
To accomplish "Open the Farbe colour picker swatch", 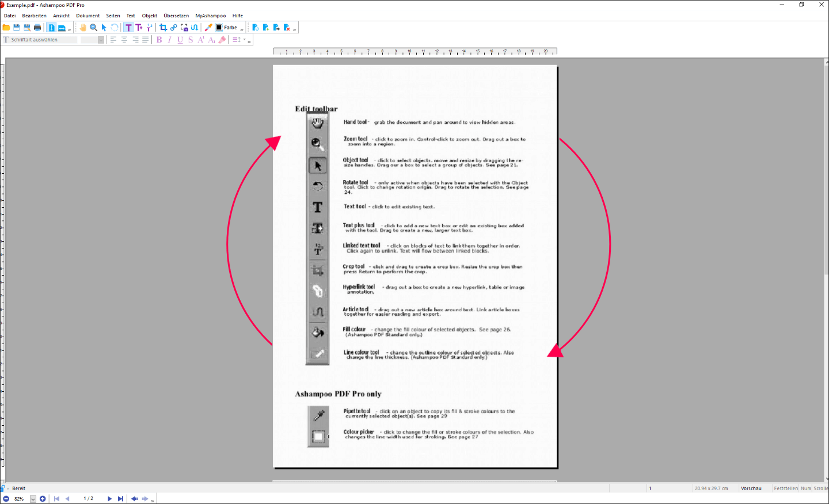I will click(219, 28).
